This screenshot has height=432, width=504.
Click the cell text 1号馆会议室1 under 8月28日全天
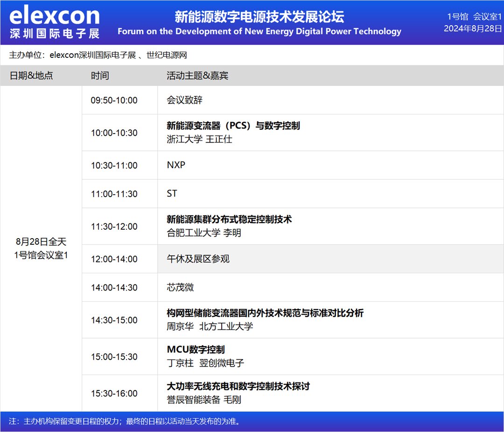click(x=41, y=255)
